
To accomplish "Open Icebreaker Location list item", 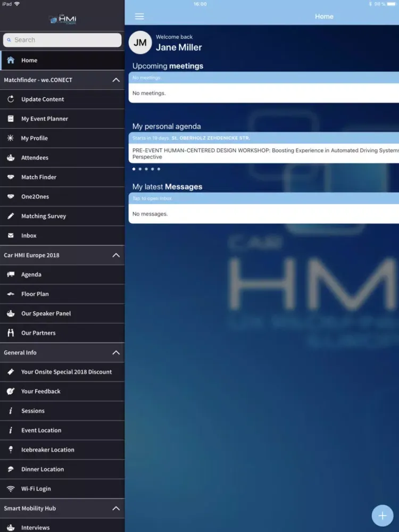I will pos(62,449).
